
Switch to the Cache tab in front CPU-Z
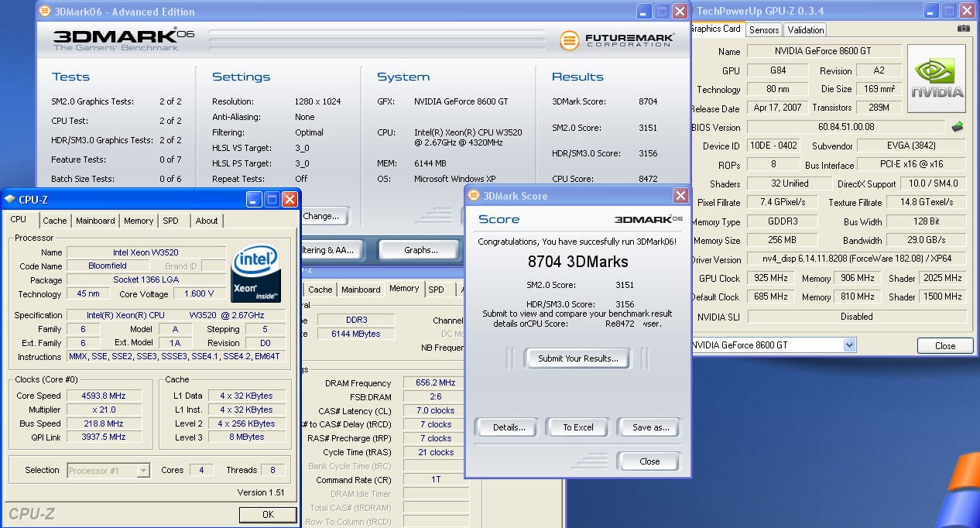(55, 221)
